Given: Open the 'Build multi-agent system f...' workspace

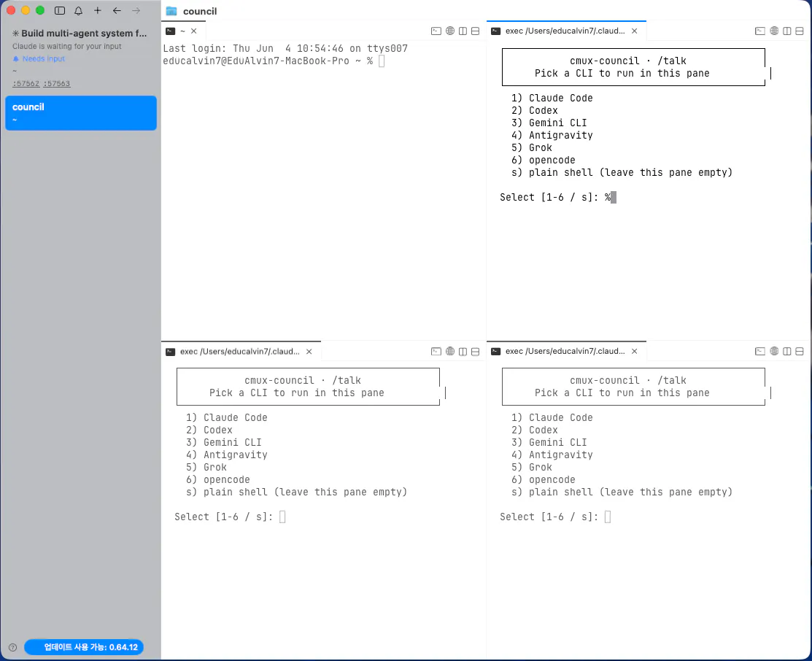Looking at the screenshot, I should [80, 33].
